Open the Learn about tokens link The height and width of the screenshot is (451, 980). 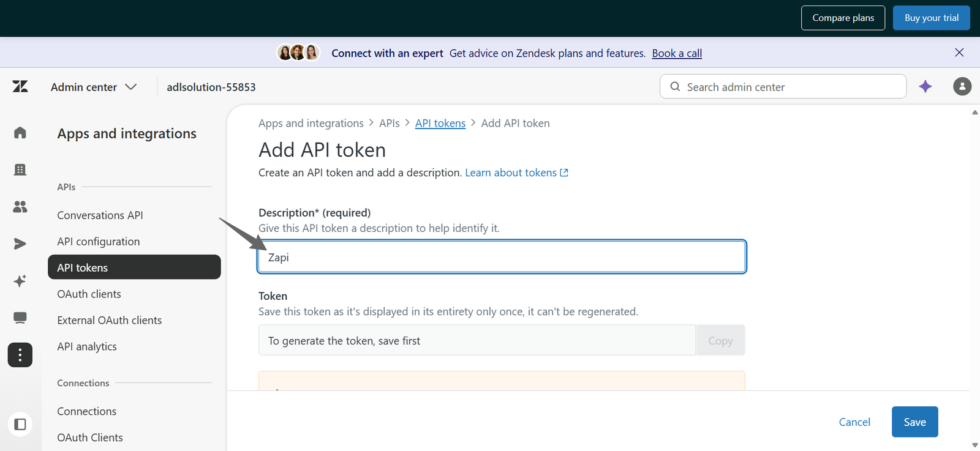(516, 173)
